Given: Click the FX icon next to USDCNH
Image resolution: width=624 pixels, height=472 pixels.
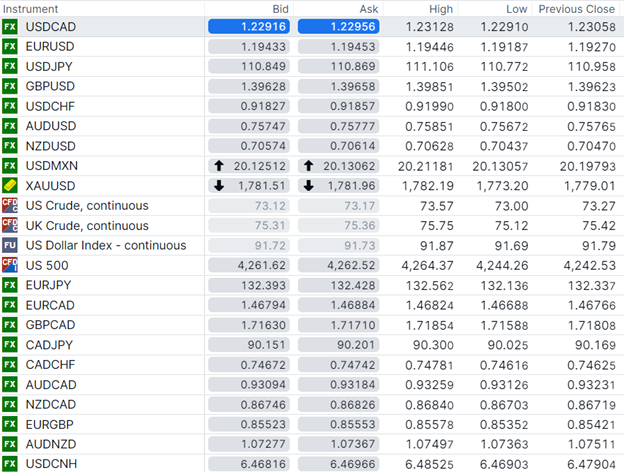Looking at the screenshot, I should click(x=10, y=464).
